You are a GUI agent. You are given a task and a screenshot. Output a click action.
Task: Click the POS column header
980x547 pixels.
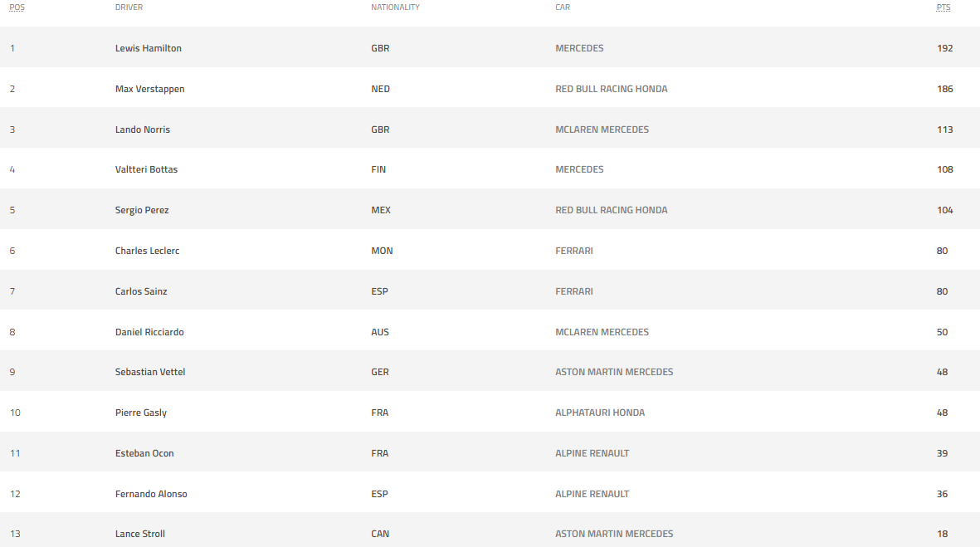[17, 7]
